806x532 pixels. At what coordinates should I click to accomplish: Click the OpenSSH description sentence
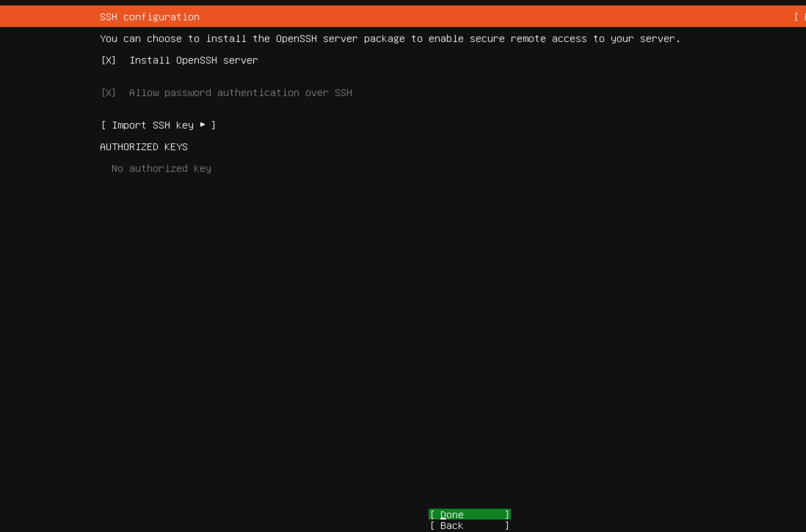click(x=390, y=39)
